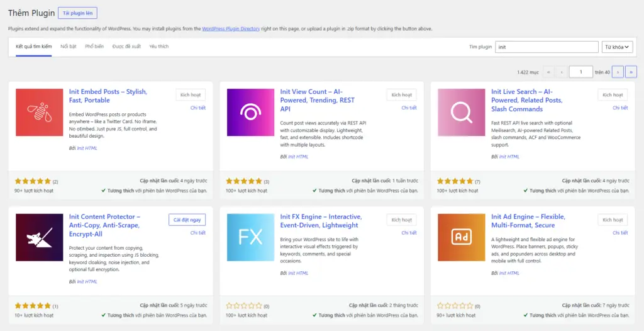Go to previous page of results
644x331 pixels.
pos(561,72)
